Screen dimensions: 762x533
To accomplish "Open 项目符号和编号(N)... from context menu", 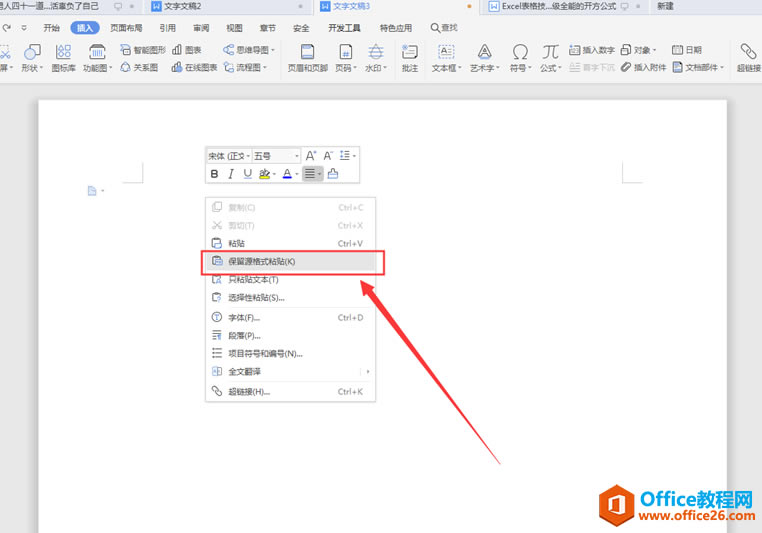I will point(291,354).
